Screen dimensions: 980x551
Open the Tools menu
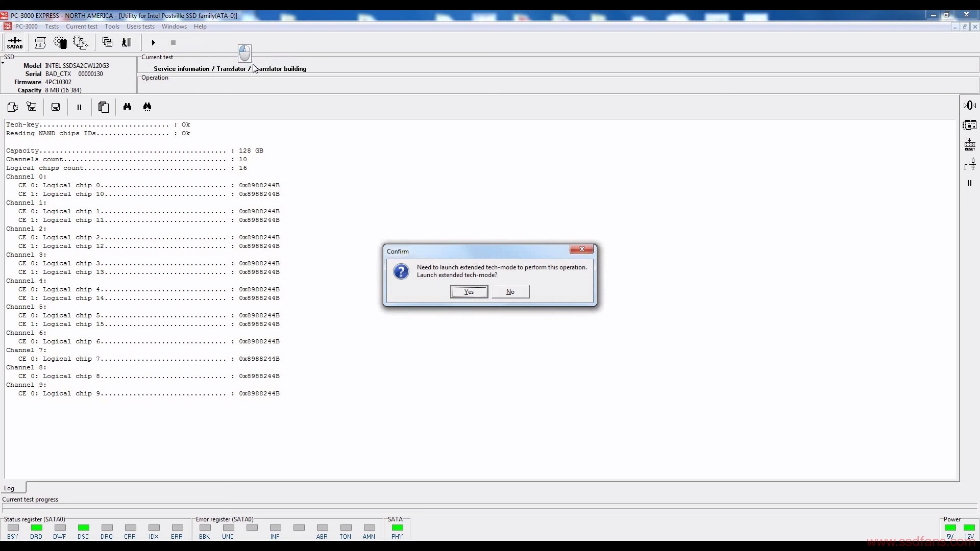[112, 27]
